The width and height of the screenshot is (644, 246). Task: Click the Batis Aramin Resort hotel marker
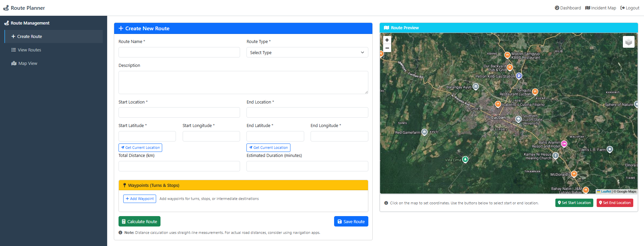[x=564, y=144]
